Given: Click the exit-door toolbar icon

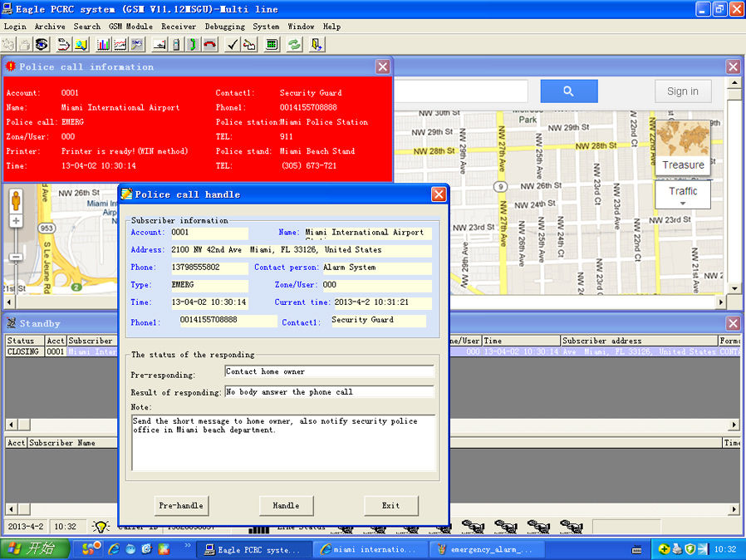Looking at the screenshot, I should pos(316,44).
